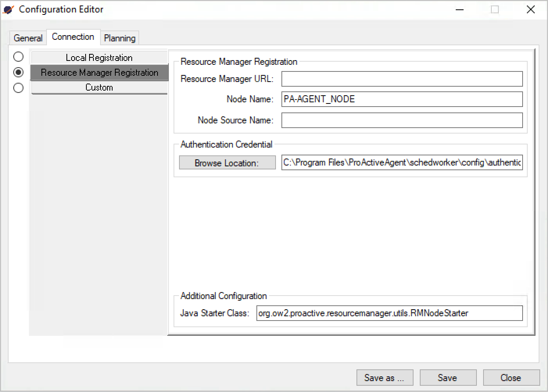
Task: Click the Java Starter Class label
Action: 215,313
